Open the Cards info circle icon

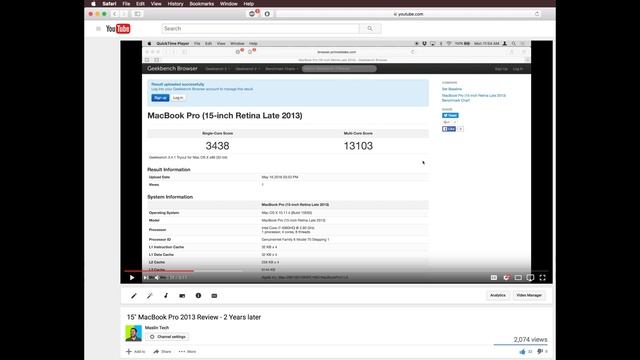(x=198, y=296)
